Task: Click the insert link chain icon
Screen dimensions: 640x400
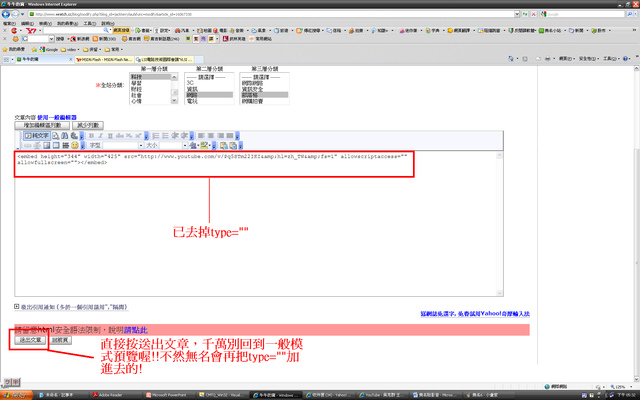Action: pos(27,145)
